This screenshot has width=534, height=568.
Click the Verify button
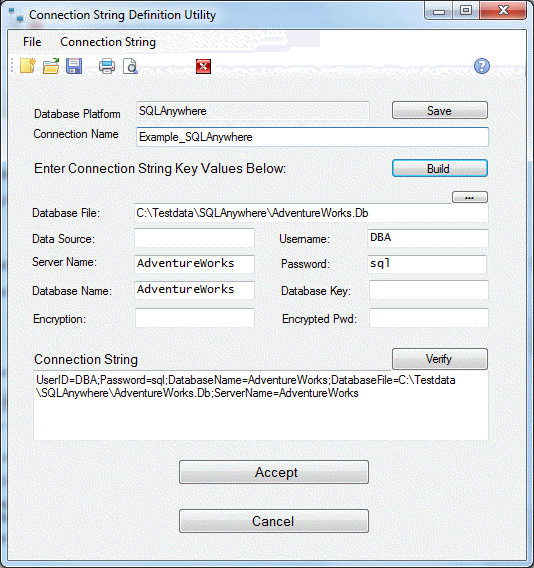click(x=440, y=359)
